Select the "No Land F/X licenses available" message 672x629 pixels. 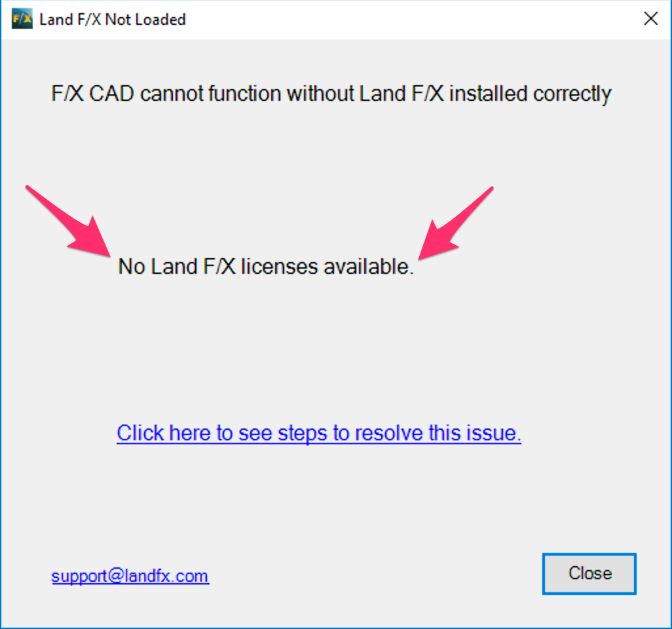(266, 266)
